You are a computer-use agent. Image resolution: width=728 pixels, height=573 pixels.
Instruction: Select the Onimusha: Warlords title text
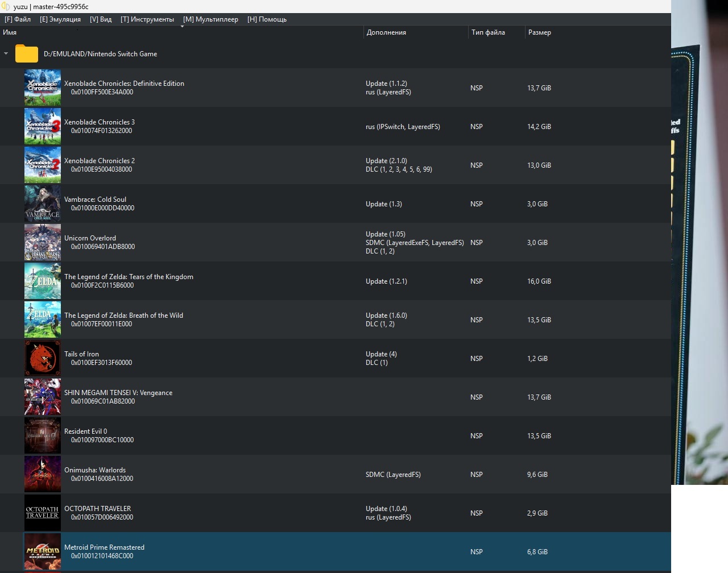(x=95, y=470)
